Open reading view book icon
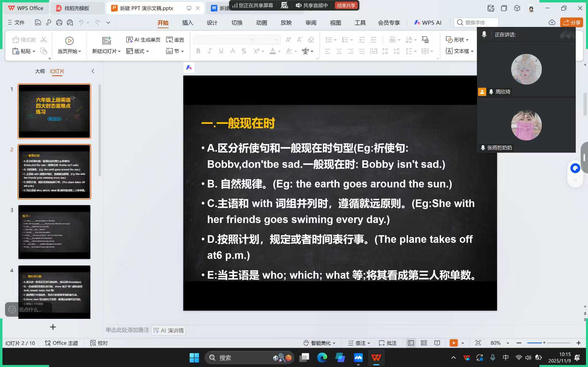Screen dimensions: 588x367 pos(437,343)
